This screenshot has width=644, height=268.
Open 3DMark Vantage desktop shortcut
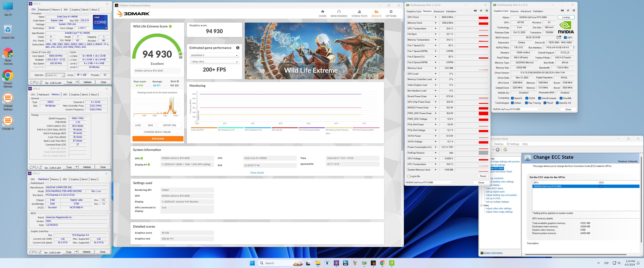[8, 102]
